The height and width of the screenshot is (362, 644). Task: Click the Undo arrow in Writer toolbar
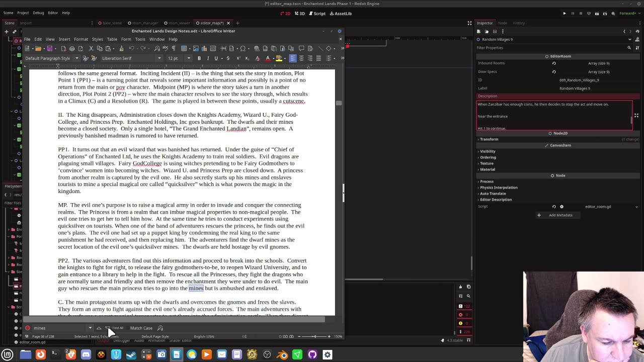pyautogui.click(x=131, y=48)
